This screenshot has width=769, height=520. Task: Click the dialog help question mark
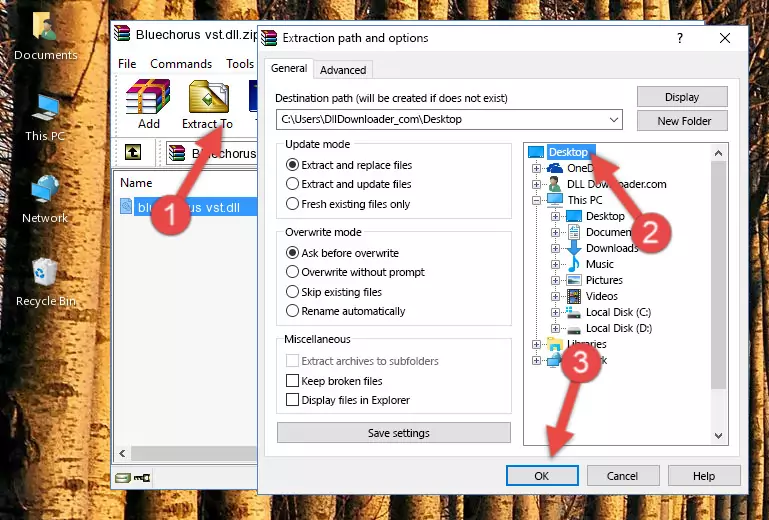point(680,38)
